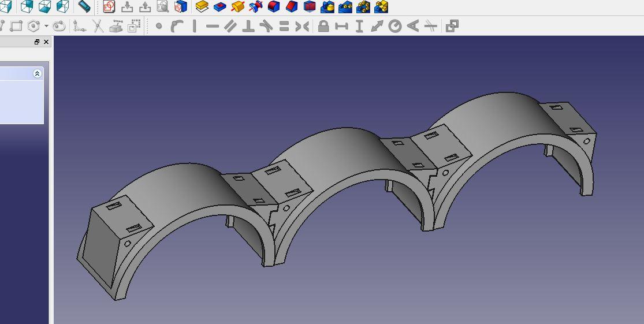Apply the Parallel constraint
This screenshot has height=324, width=644.
pyautogui.click(x=230, y=26)
